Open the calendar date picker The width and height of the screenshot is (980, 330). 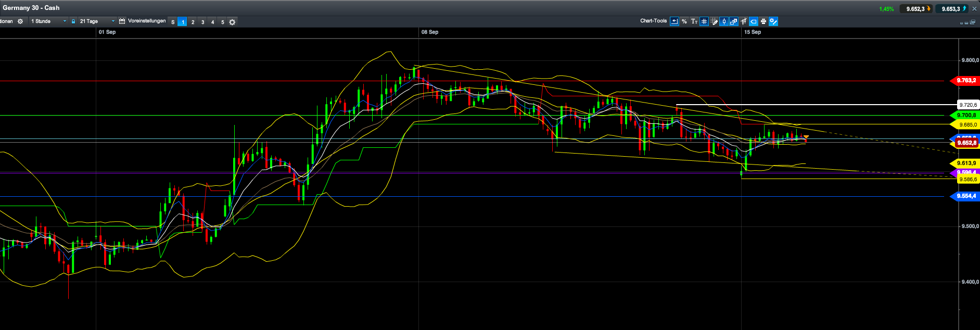click(122, 21)
